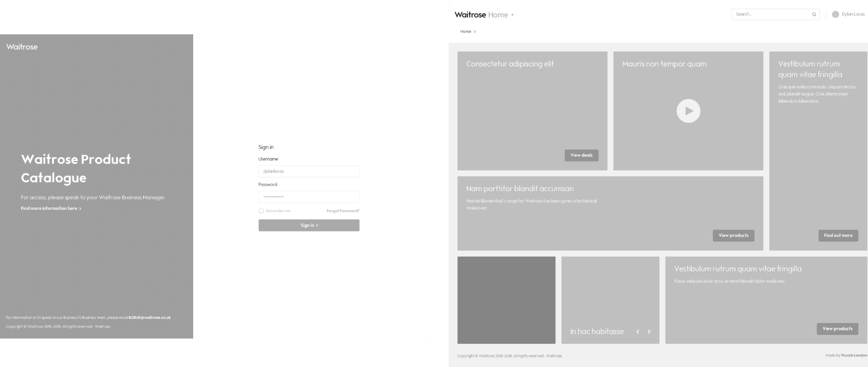Click the B2BUK@waitrose.co.uk email link

tap(150, 318)
